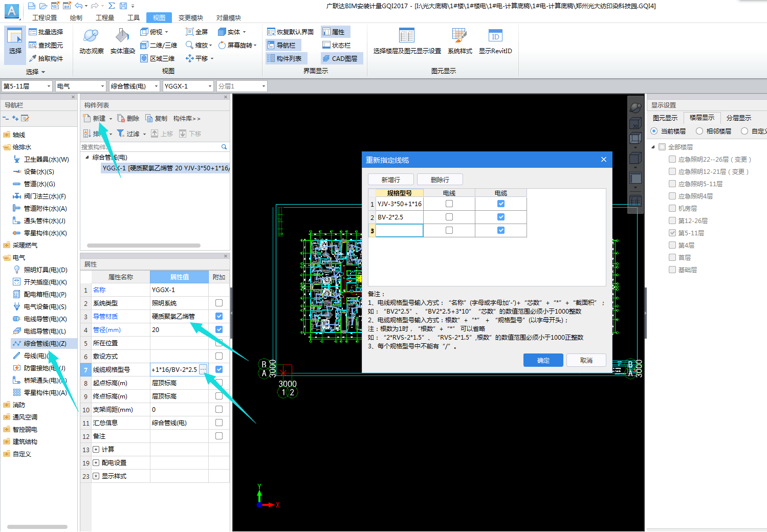Toggle 附加 checkbox for 系统类型
The width and height of the screenshot is (767, 532).
(x=219, y=303)
